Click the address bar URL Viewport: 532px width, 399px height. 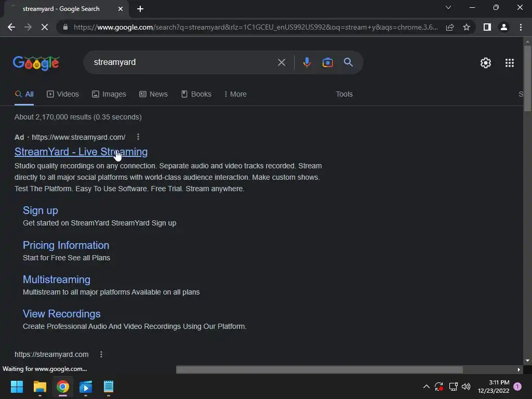coord(256,27)
